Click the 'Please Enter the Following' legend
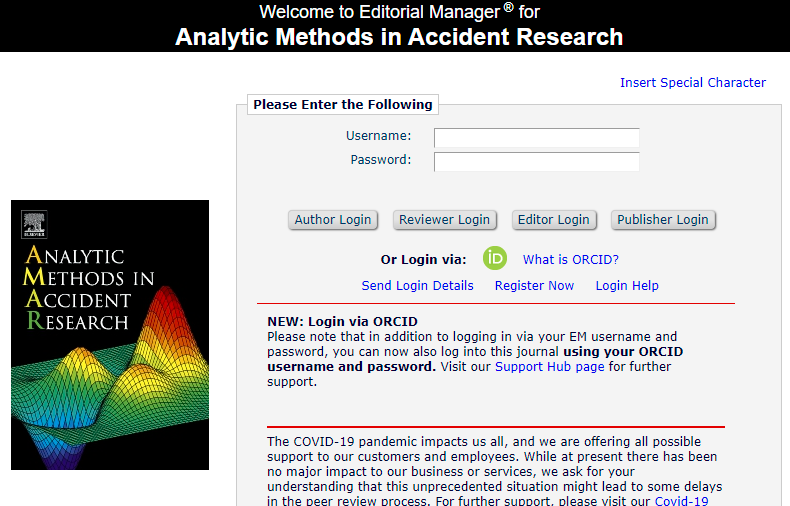Image resolution: width=790 pixels, height=506 pixels. [x=342, y=105]
